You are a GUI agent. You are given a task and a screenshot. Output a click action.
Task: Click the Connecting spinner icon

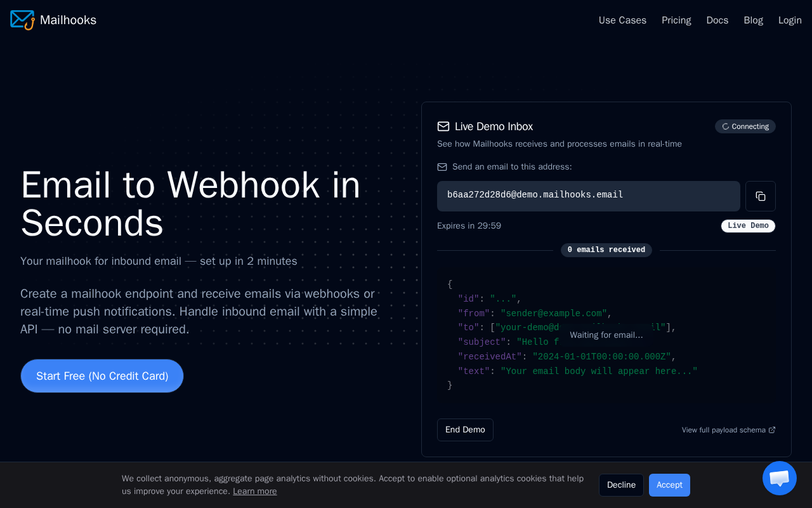pyautogui.click(x=726, y=126)
